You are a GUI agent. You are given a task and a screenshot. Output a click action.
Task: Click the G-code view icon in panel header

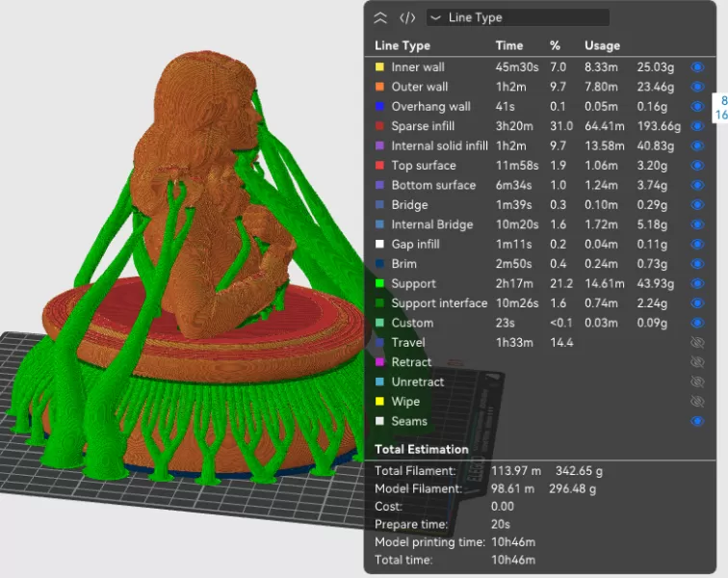pos(407,17)
